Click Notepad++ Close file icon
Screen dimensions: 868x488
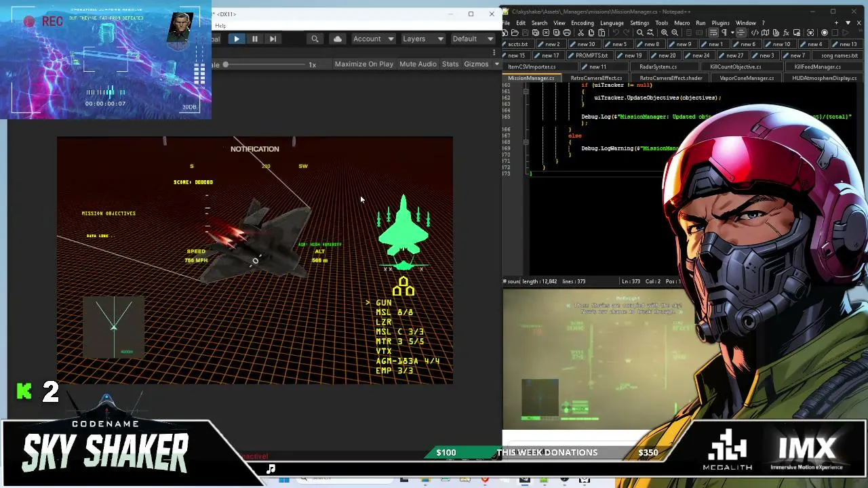(x=546, y=33)
